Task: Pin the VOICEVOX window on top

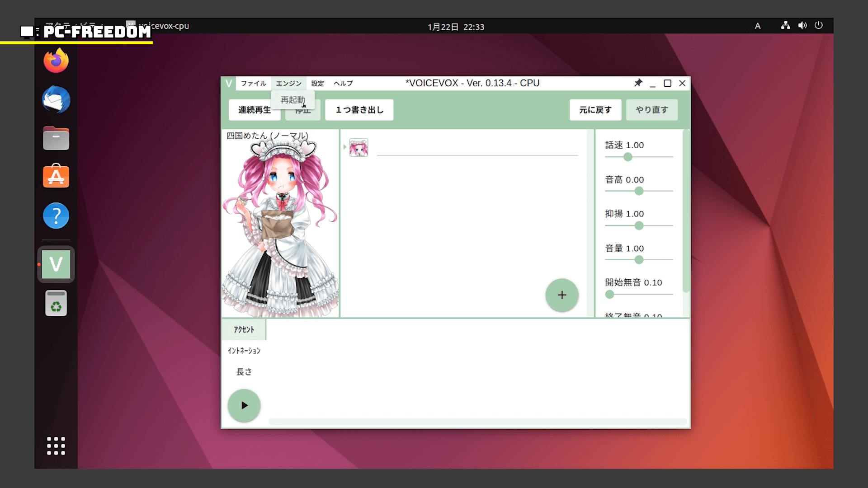Action: [x=638, y=83]
